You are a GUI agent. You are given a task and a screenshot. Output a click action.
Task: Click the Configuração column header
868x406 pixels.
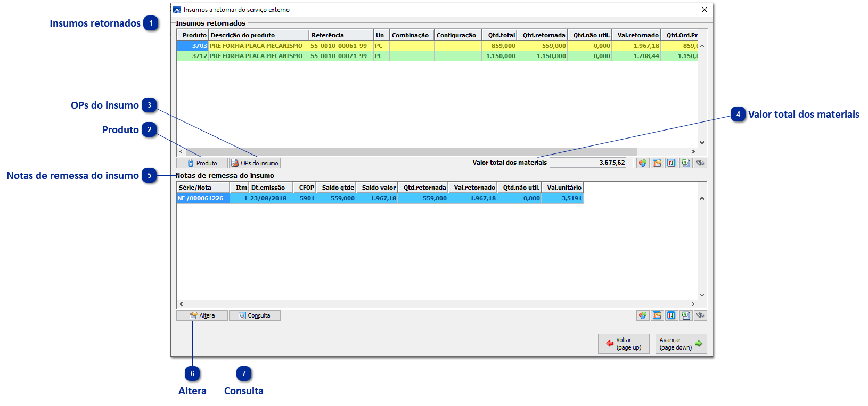coord(458,35)
